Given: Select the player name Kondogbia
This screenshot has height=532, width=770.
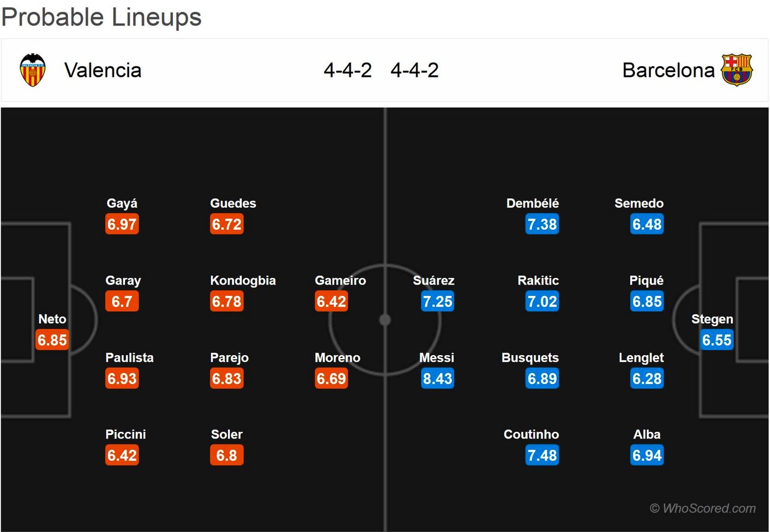Looking at the screenshot, I should (x=243, y=280).
